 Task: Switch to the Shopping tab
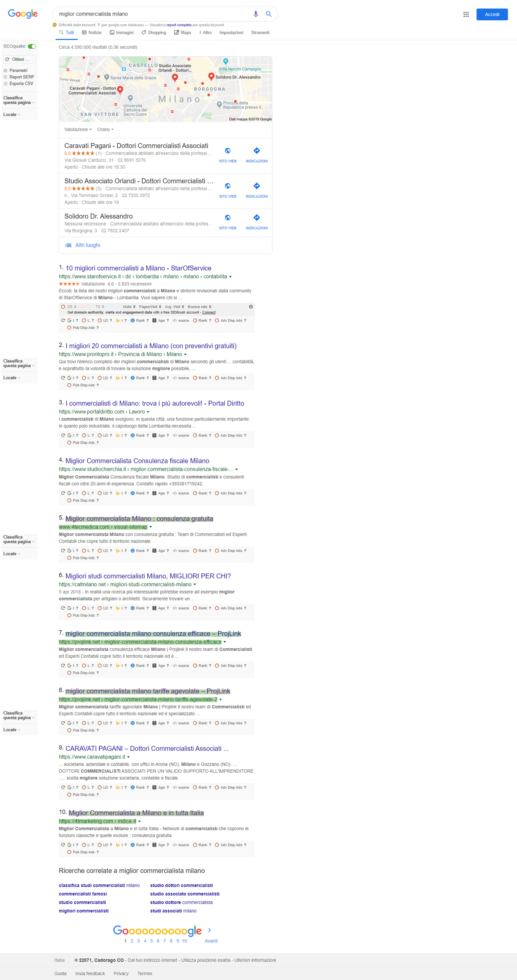pos(154,33)
